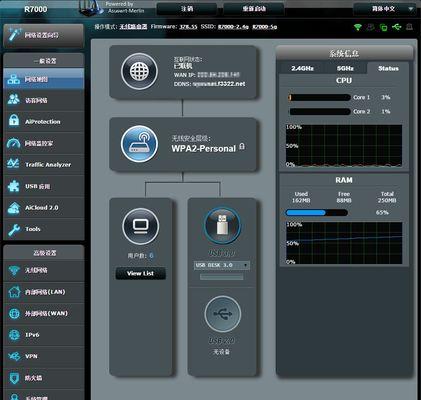This screenshot has width=421, height=400.
Task: Click the R7000-5g SSID link
Action: tap(265, 27)
